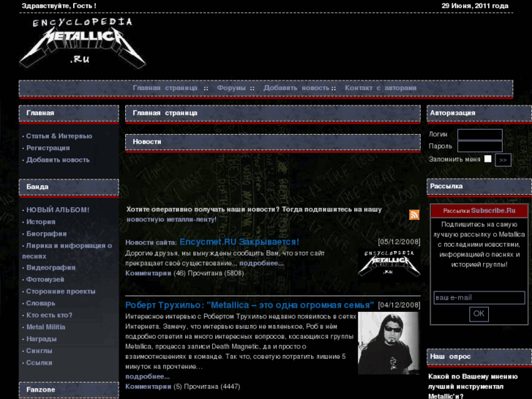Open Комментарии (5) for Trujillo interview
This screenshot has width=532, height=399.
[x=149, y=387]
